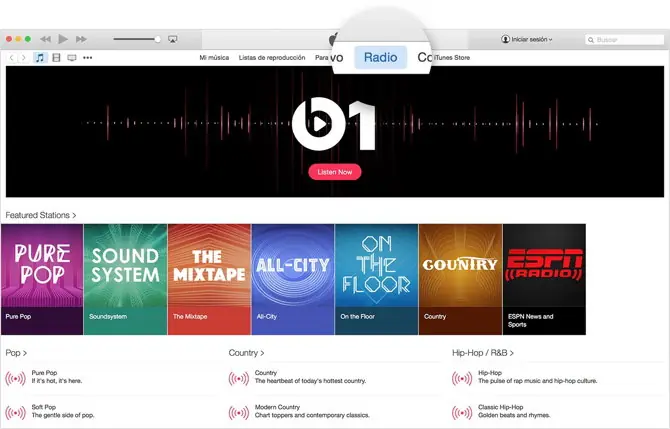Open the Iniciar sesión account dropdown
The width and height of the screenshot is (670, 429).
[x=526, y=39]
